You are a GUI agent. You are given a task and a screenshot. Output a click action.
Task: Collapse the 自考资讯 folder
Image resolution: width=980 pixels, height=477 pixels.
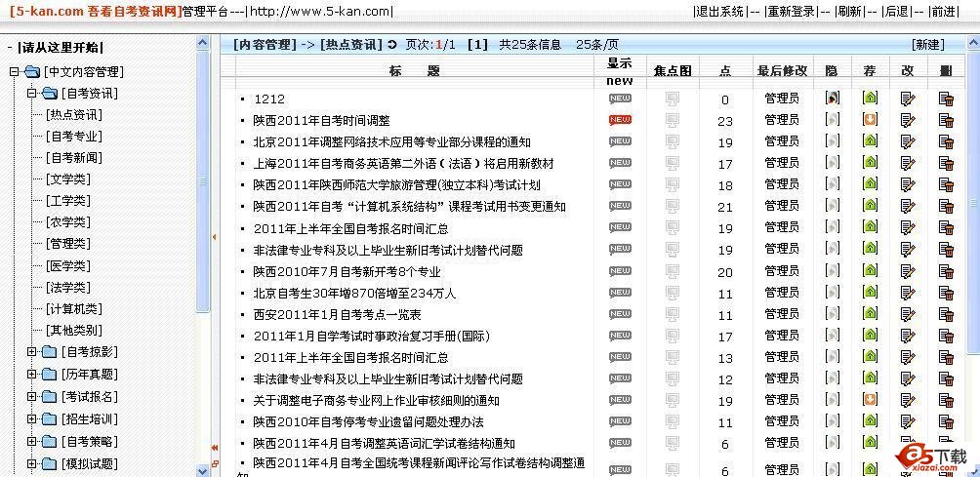click(31, 94)
